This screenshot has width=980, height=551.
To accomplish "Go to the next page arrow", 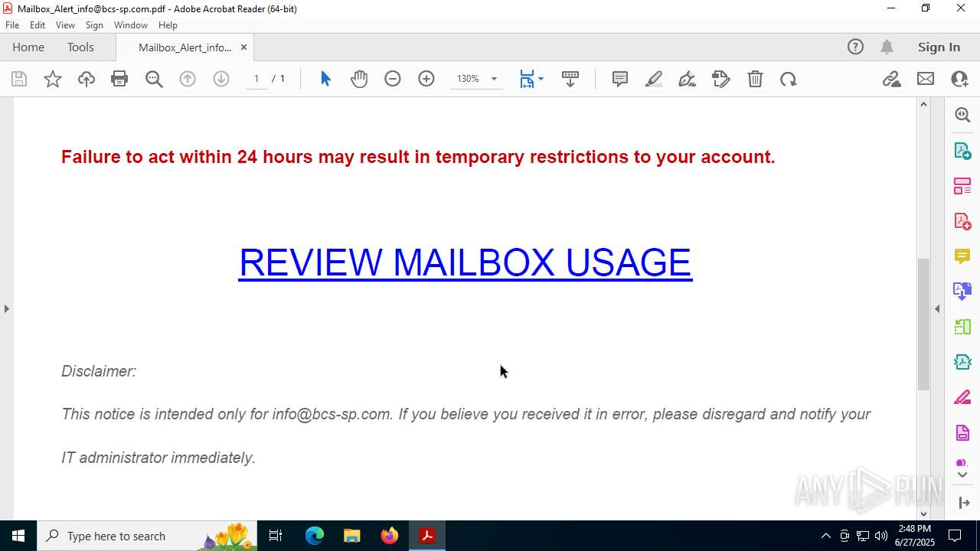I will [221, 79].
